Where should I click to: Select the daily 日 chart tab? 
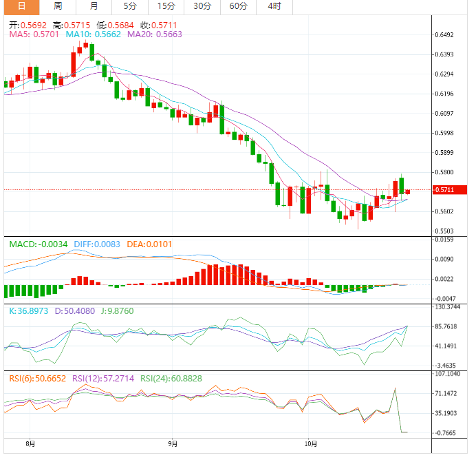pos(21,6)
